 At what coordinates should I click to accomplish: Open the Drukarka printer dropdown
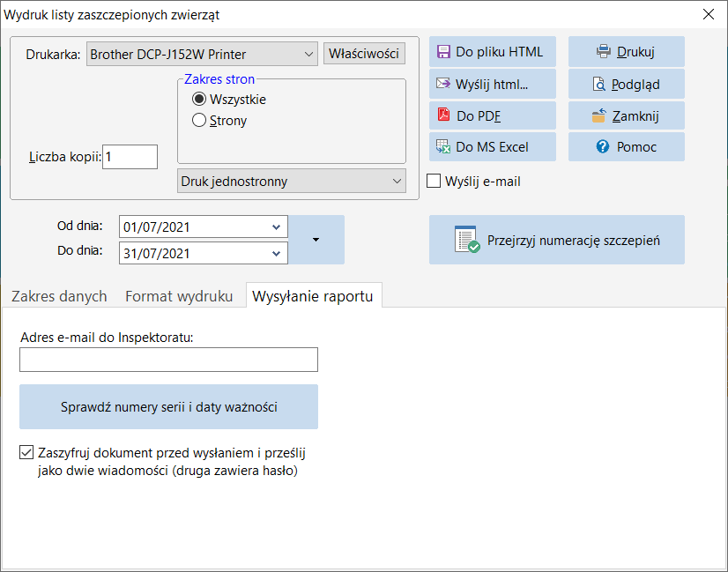(x=202, y=54)
